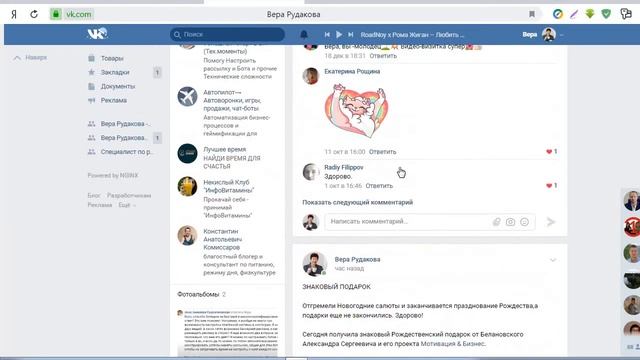Open Специалист по р... group link
640x360 pixels.
point(126,151)
